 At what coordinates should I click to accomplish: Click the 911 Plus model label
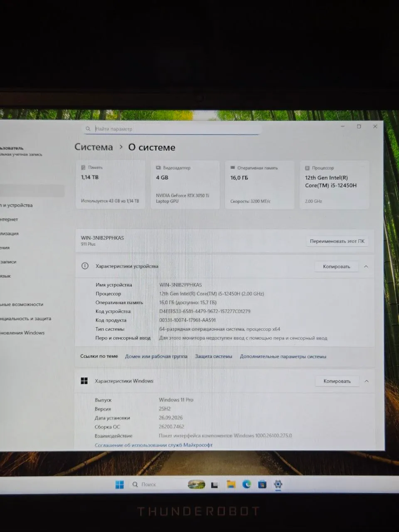[x=88, y=244]
